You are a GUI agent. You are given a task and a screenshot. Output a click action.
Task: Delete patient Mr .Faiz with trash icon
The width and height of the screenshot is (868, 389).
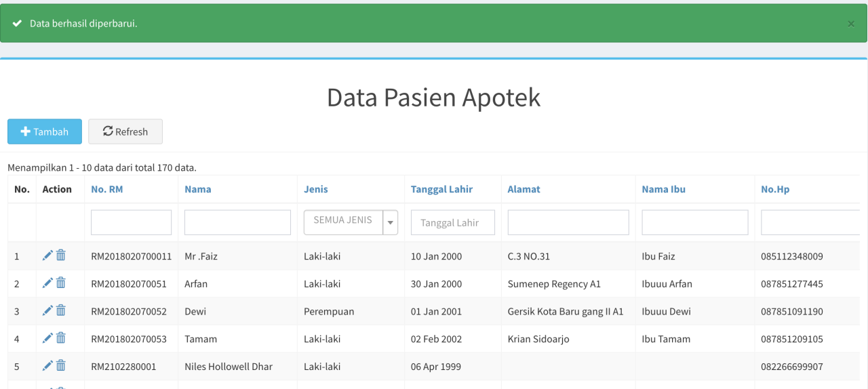coord(61,255)
